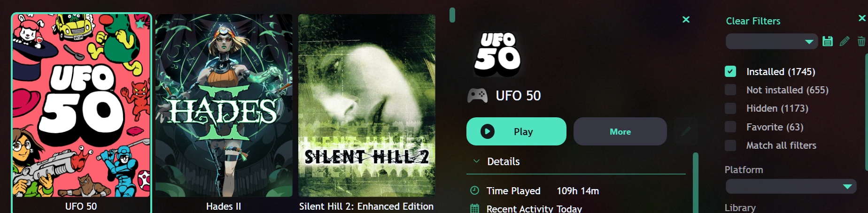Enable the Not installed filter
The width and height of the screenshot is (868, 213).
[x=730, y=90]
